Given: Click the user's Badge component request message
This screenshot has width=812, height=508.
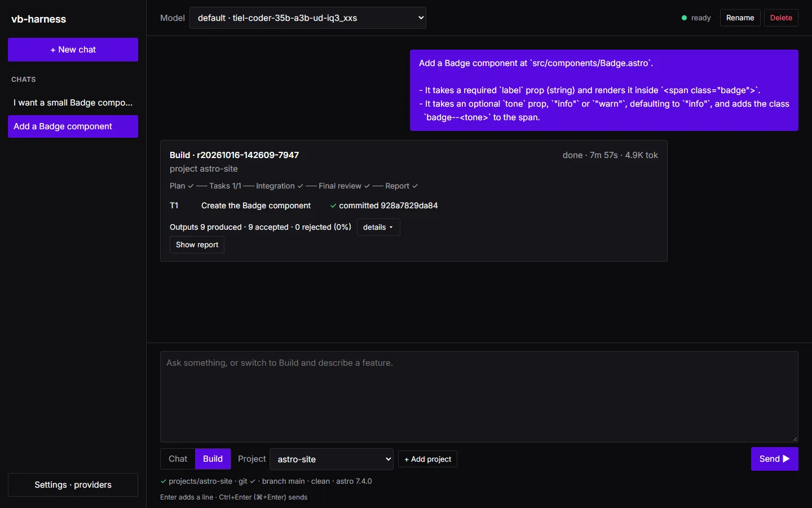Looking at the screenshot, I should [x=604, y=90].
